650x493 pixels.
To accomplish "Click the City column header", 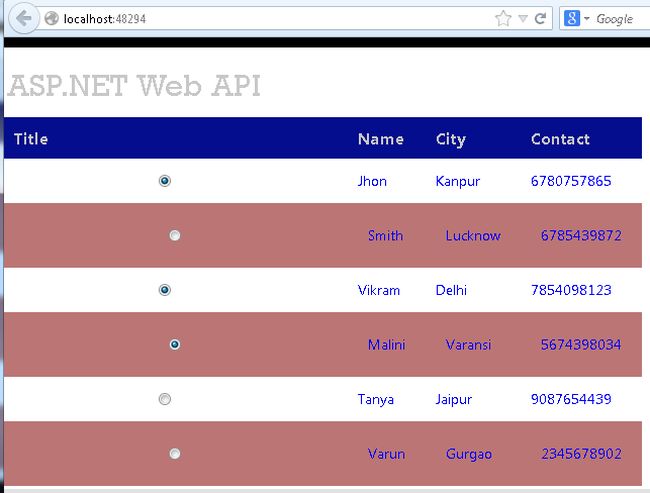I will coord(451,140).
